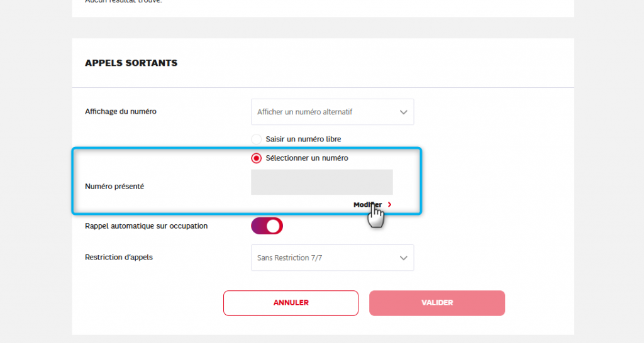Screen dimensions: 644x343
Task: Disable the Rappel automatique sur occupation switch
Action: [267, 226]
